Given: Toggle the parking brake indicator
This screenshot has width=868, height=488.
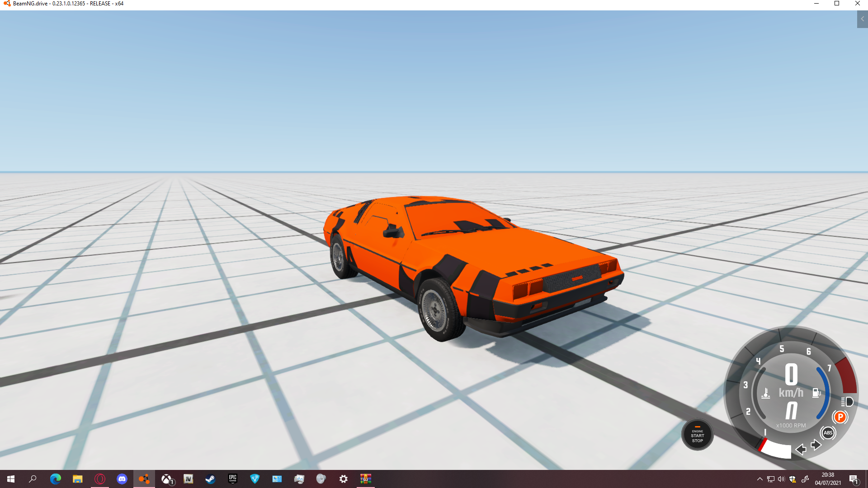Looking at the screenshot, I should pos(840,417).
